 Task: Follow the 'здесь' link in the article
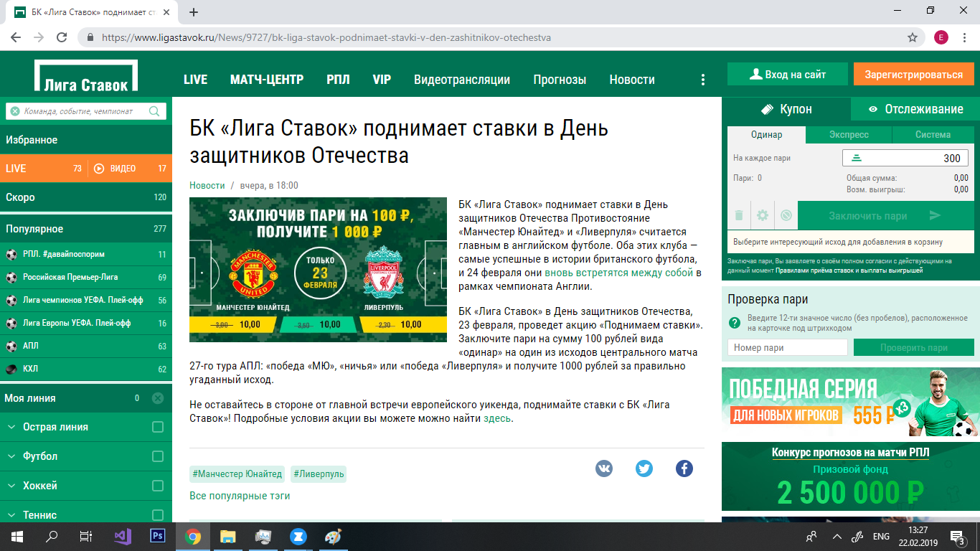(x=498, y=418)
